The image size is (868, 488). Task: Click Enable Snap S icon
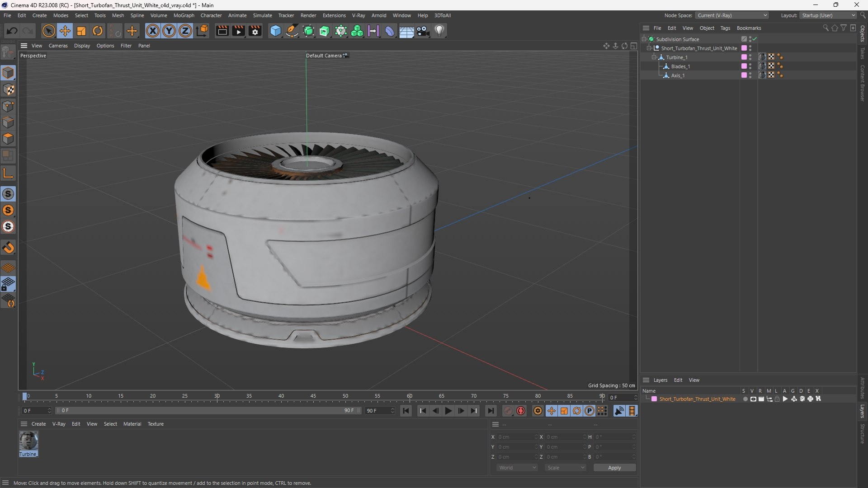click(x=8, y=194)
